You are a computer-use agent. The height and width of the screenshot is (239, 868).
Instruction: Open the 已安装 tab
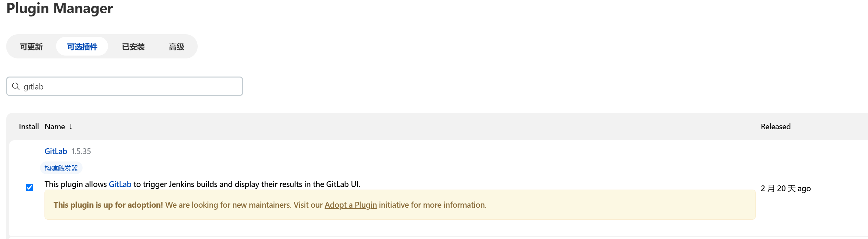click(133, 47)
